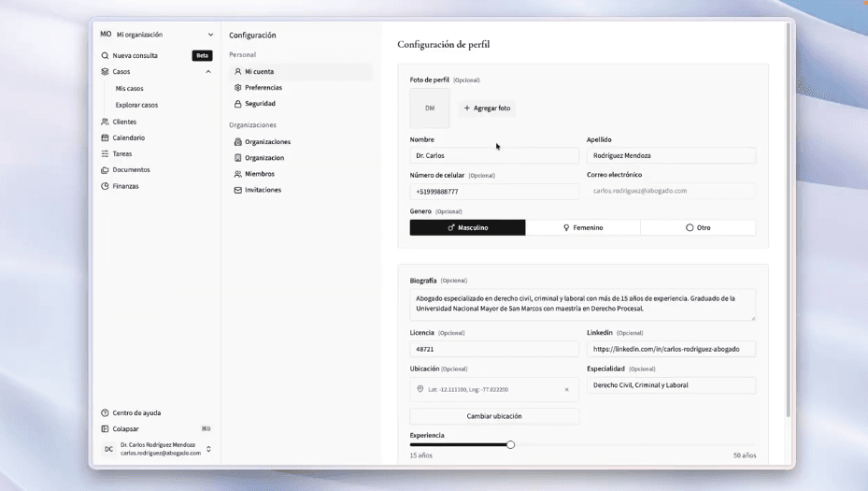The image size is (868, 491).
Task: Select the Femenino gender option
Action: (582, 227)
